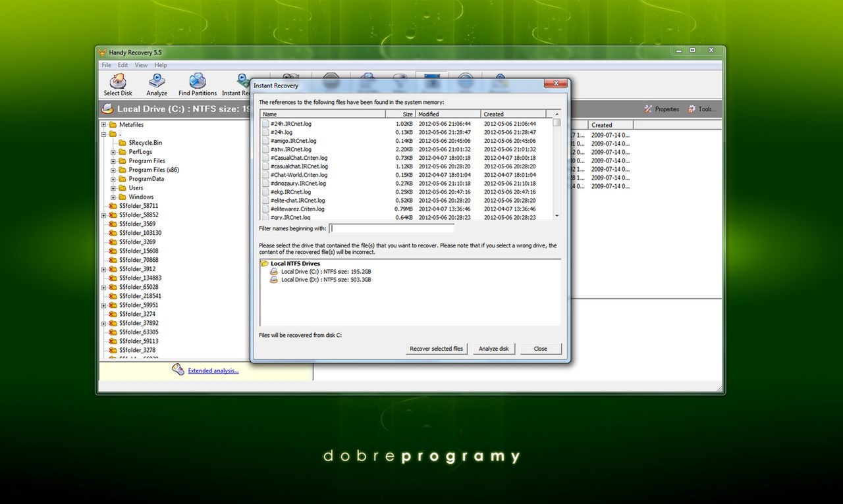Select the $$folder_15608 tree item
The width and height of the screenshot is (843, 504).
click(139, 251)
